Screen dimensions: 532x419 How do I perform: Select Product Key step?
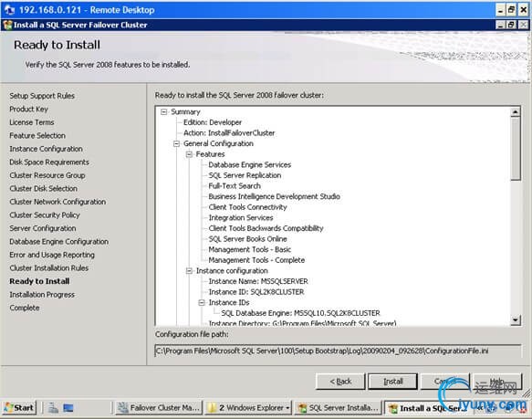pos(29,110)
